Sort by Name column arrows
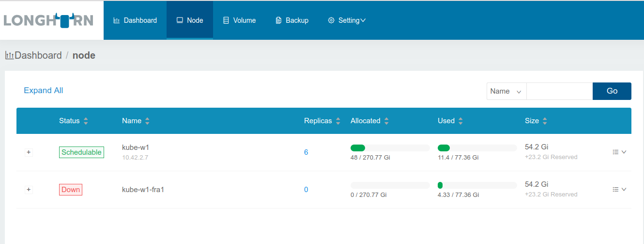Viewport: 644px width, 244px height. tap(147, 121)
